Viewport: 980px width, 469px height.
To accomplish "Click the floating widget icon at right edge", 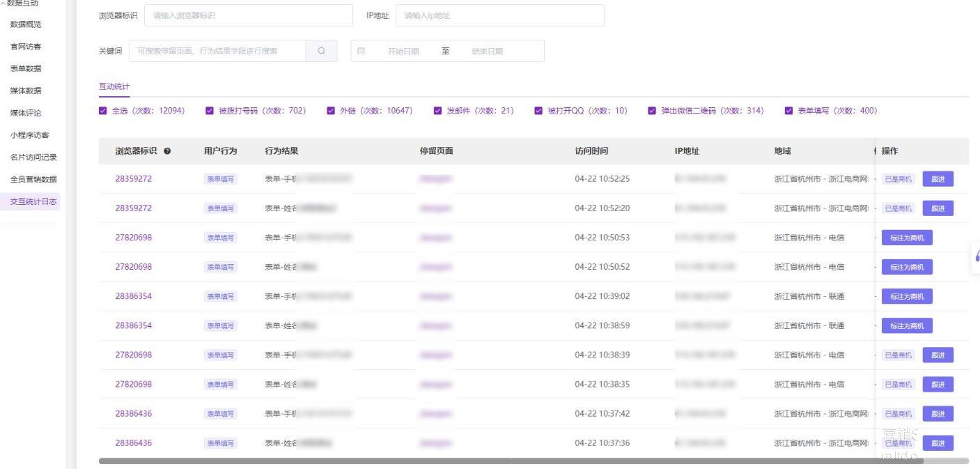I will (x=977, y=256).
